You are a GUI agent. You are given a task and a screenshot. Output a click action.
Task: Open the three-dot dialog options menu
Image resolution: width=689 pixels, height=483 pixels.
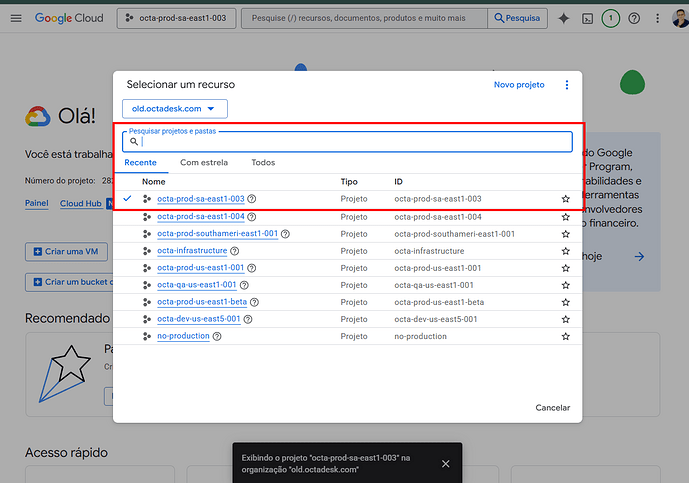point(567,85)
